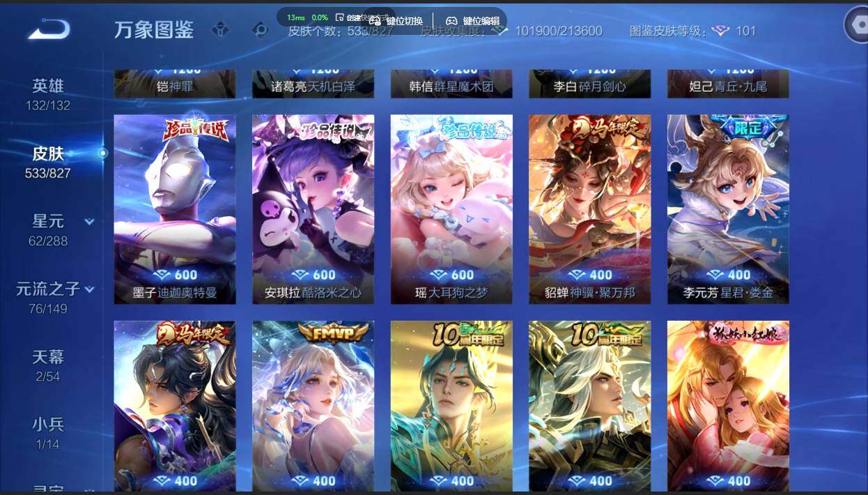Image resolution: width=868 pixels, height=495 pixels.
Task: Click the diamond icon beside 101900/213600
Action: (500, 31)
